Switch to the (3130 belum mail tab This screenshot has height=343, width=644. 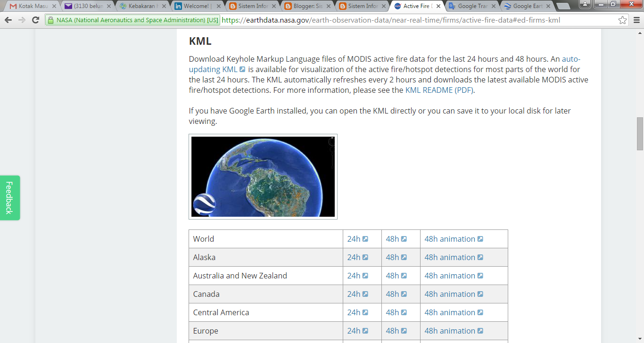tap(87, 7)
